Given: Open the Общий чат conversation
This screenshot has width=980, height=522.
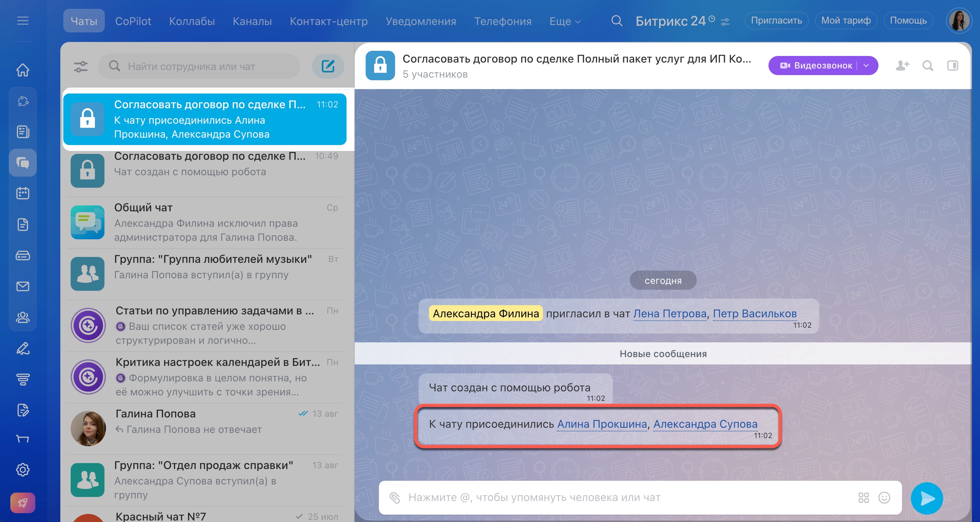Looking at the screenshot, I should point(205,222).
